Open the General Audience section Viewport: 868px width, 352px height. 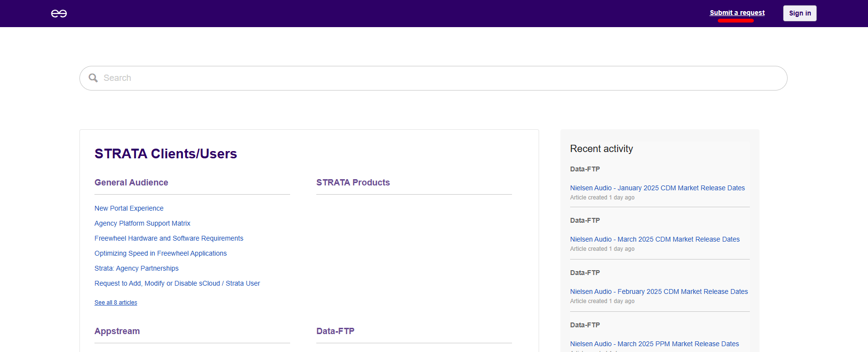tap(131, 183)
